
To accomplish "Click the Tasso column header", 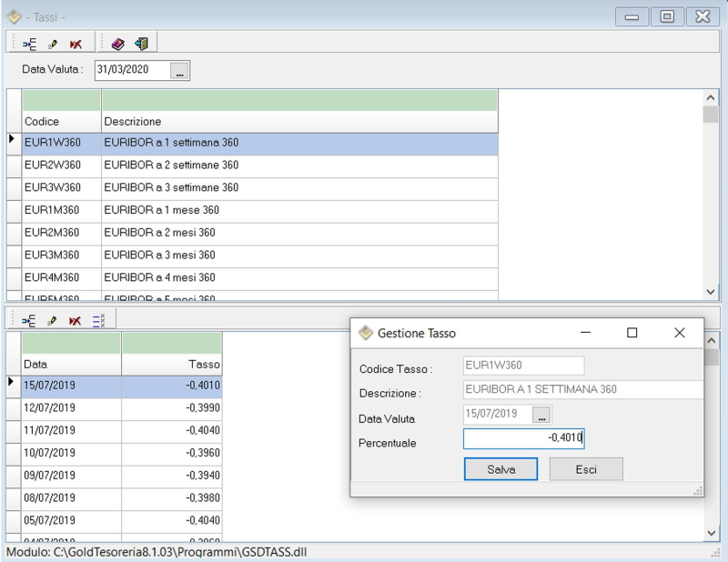I will click(x=172, y=365).
